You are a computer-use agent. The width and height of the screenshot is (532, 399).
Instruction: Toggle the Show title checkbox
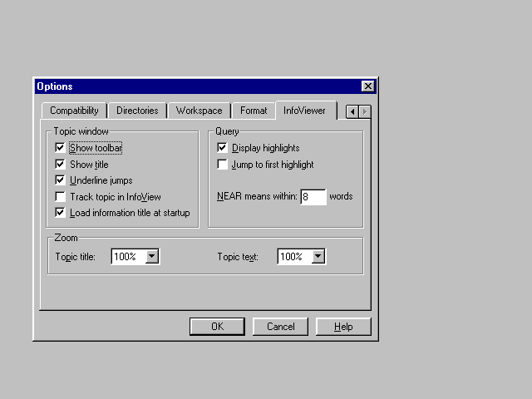pos(60,165)
